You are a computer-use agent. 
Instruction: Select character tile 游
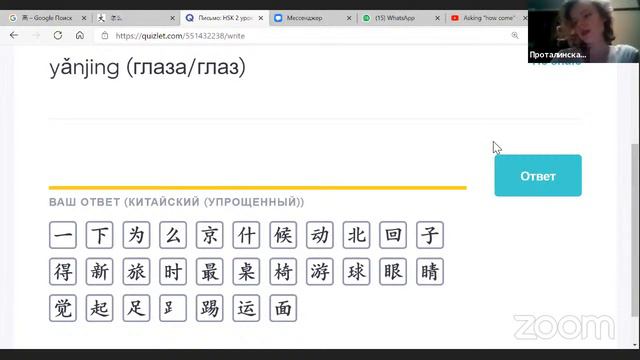click(320, 271)
